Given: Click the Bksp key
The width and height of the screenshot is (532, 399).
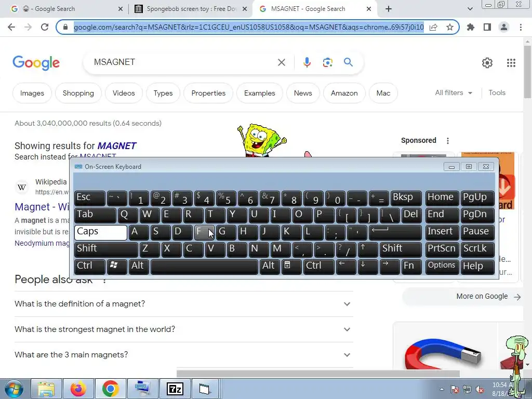Looking at the screenshot, I should [406, 198].
